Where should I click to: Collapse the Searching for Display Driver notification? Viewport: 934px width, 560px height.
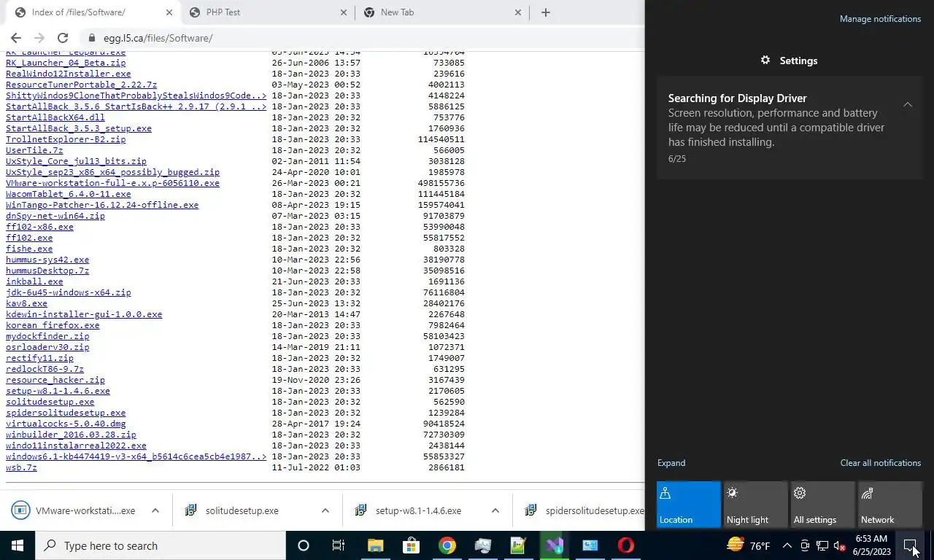click(x=908, y=105)
